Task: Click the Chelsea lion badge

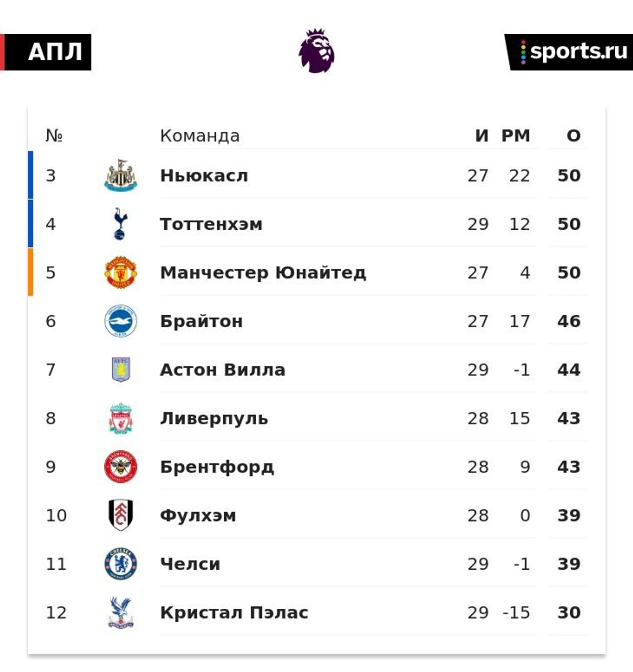Action: coord(121,564)
